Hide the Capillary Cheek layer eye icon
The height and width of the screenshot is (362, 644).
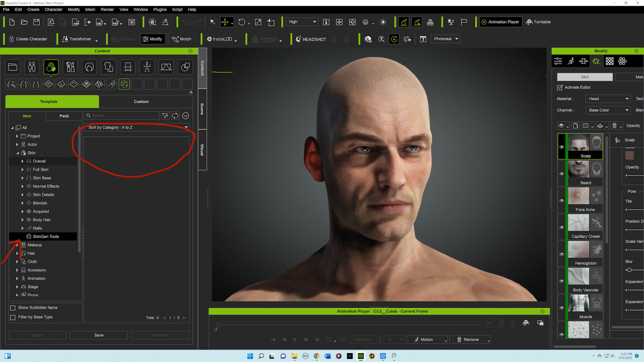click(562, 227)
